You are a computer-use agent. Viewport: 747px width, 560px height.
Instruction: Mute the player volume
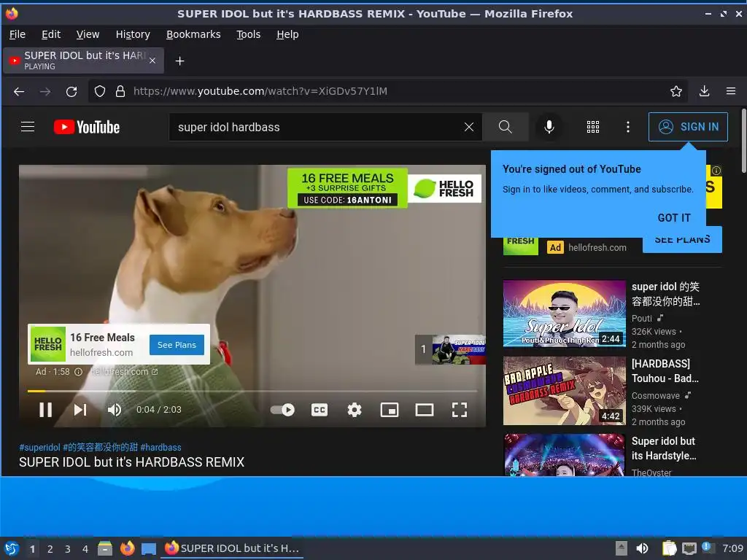coord(115,410)
